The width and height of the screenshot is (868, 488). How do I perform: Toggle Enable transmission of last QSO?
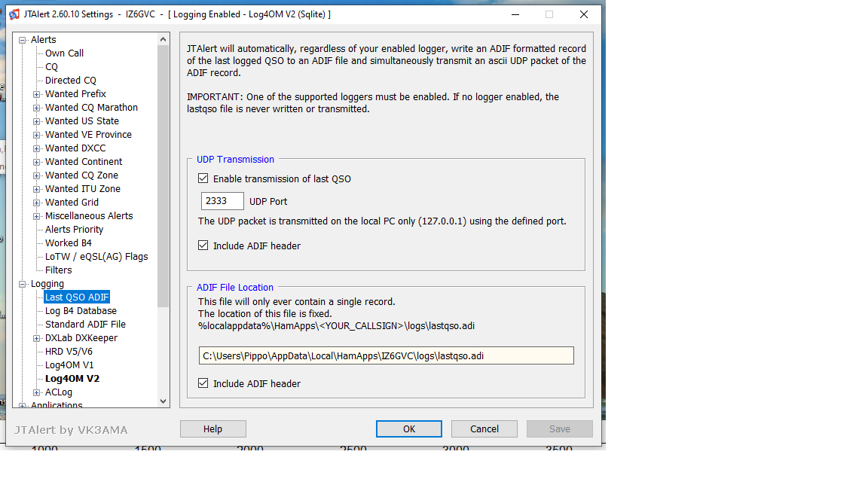tap(203, 178)
